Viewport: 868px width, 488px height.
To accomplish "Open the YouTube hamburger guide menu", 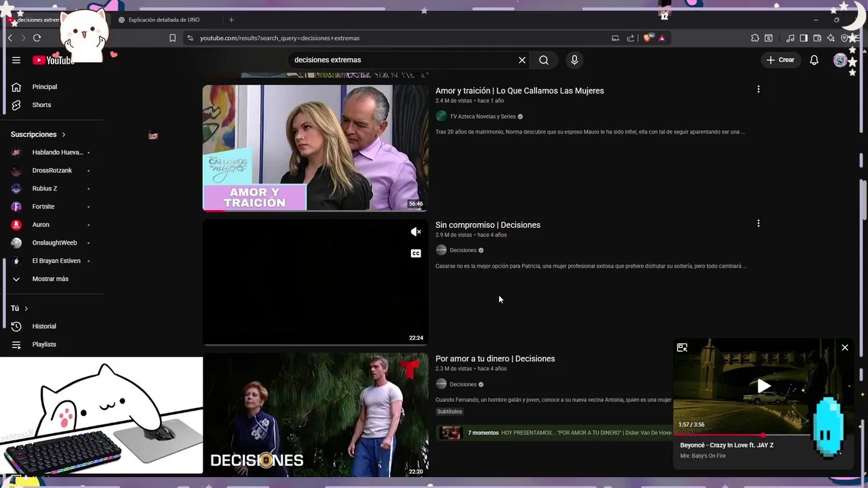I will coord(16,60).
